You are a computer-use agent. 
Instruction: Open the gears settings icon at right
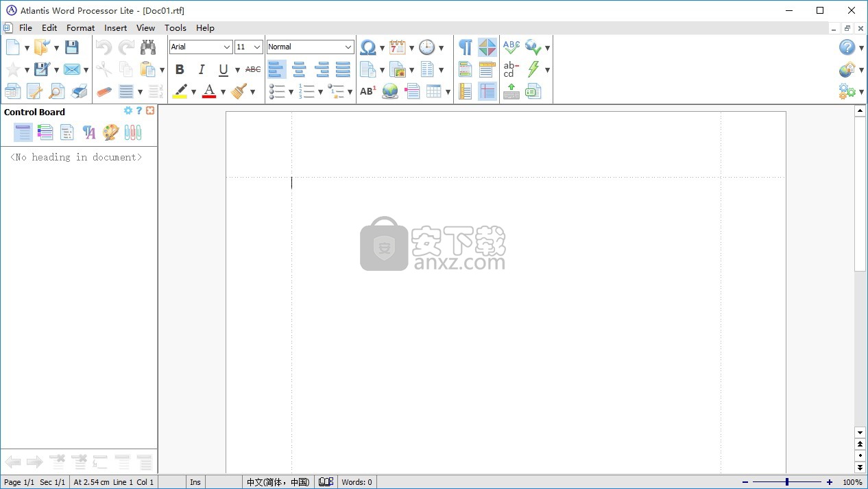847,91
